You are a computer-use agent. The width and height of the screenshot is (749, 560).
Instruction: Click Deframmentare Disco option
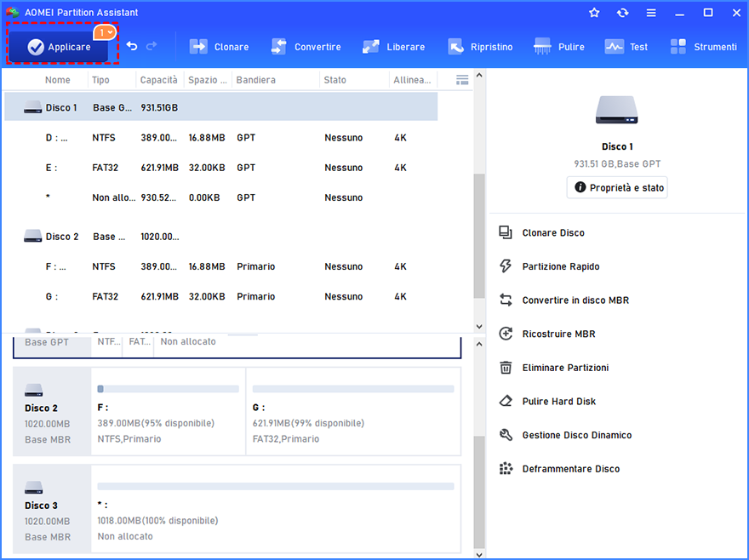[x=571, y=469]
